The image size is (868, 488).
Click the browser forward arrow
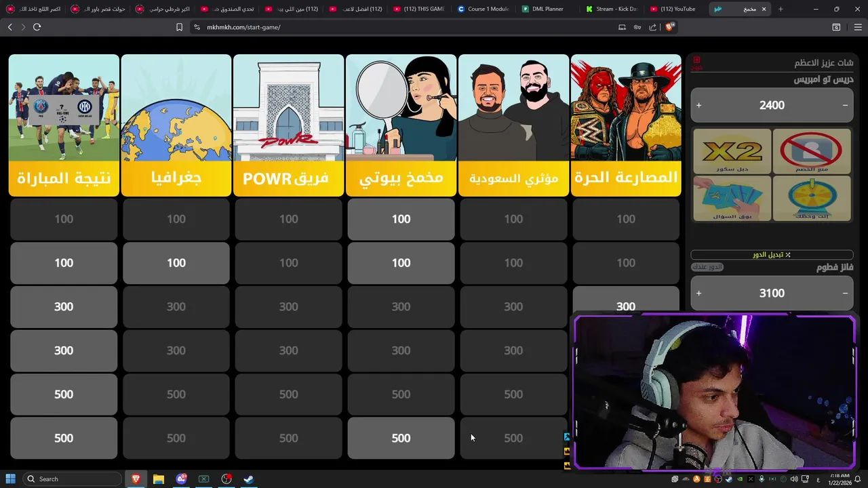click(23, 27)
